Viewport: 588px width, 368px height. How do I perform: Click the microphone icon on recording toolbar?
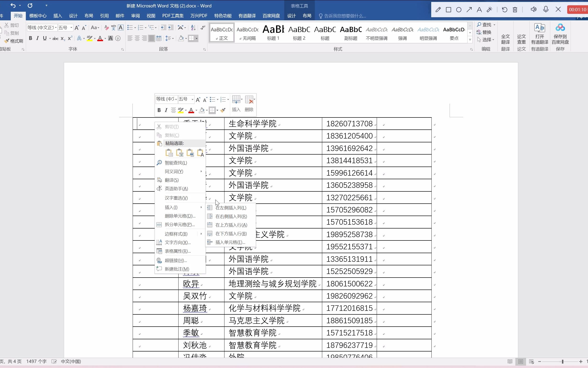(x=546, y=9)
